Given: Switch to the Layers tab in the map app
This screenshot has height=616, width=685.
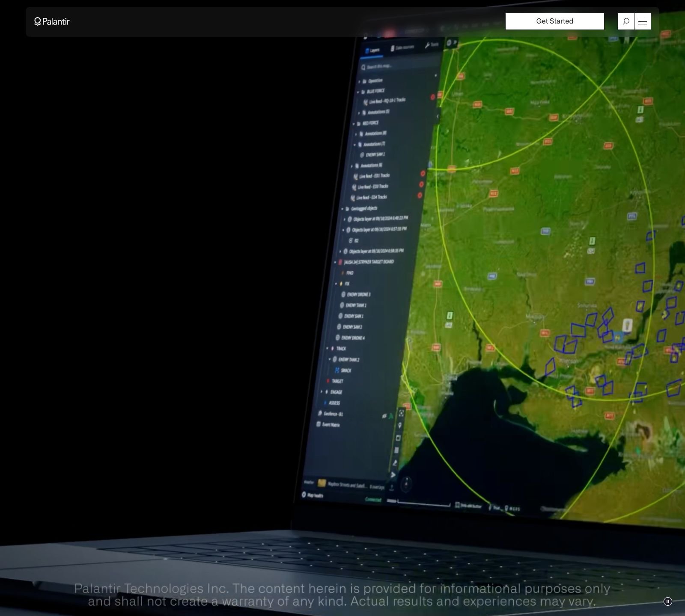Looking at the screenshot, I should [x=372, y=50].
